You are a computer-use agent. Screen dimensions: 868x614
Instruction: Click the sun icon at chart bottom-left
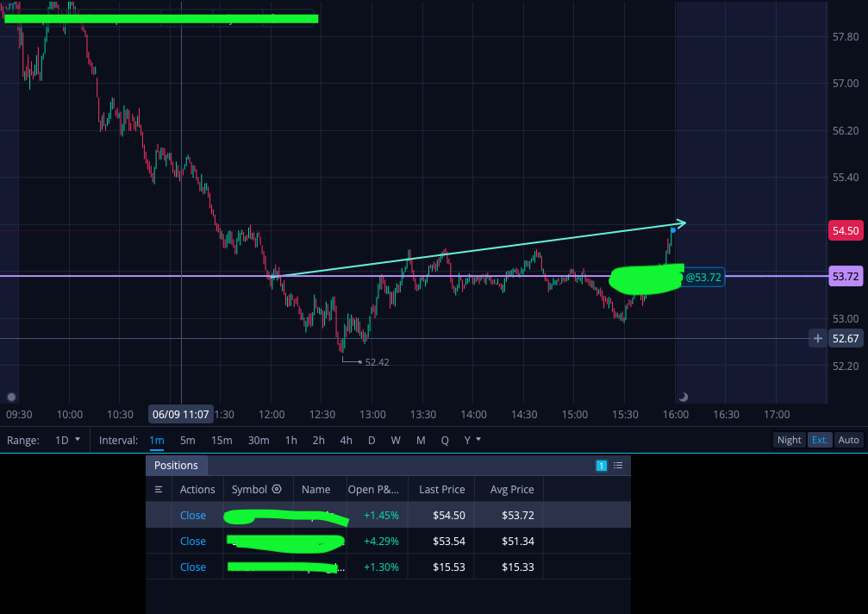click(11, 397)
